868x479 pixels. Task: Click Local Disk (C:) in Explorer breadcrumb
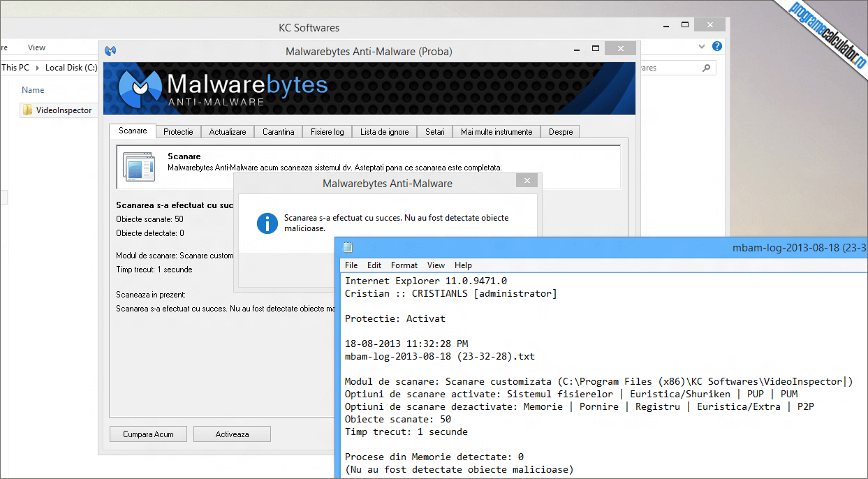(x=71, y=68)
